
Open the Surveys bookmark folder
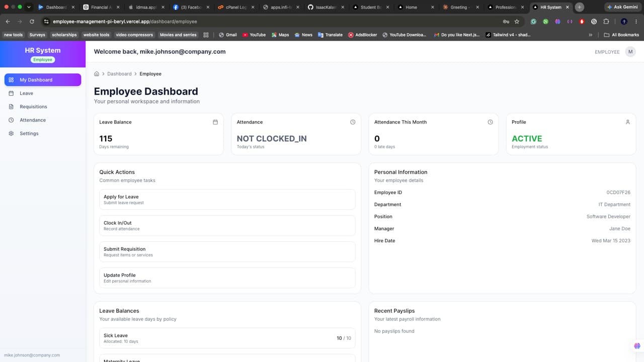click(37, 35)
